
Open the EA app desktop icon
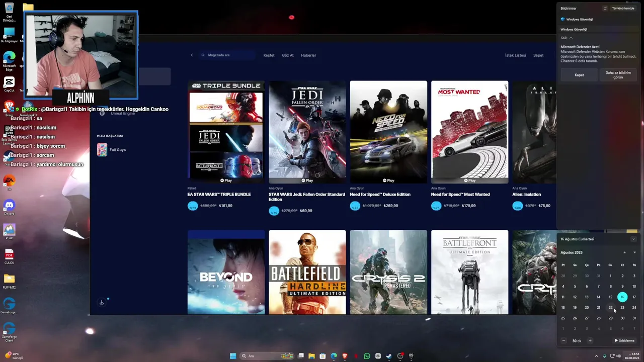point(9,183)
